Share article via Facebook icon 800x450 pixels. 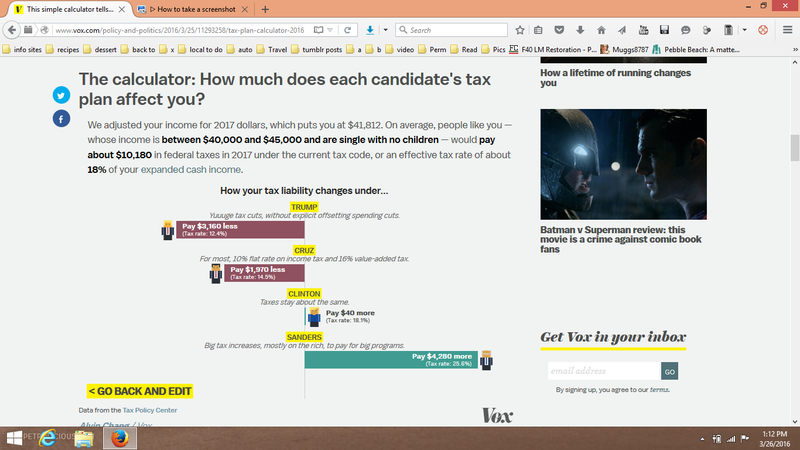61,119
